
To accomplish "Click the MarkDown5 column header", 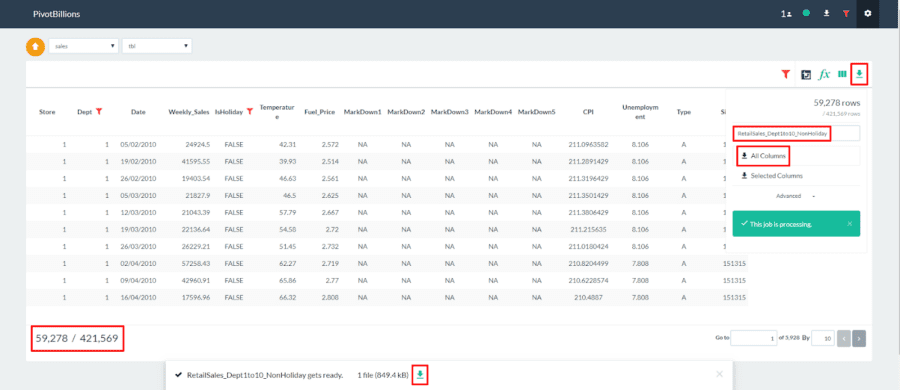I will click(x=536, y=112).
